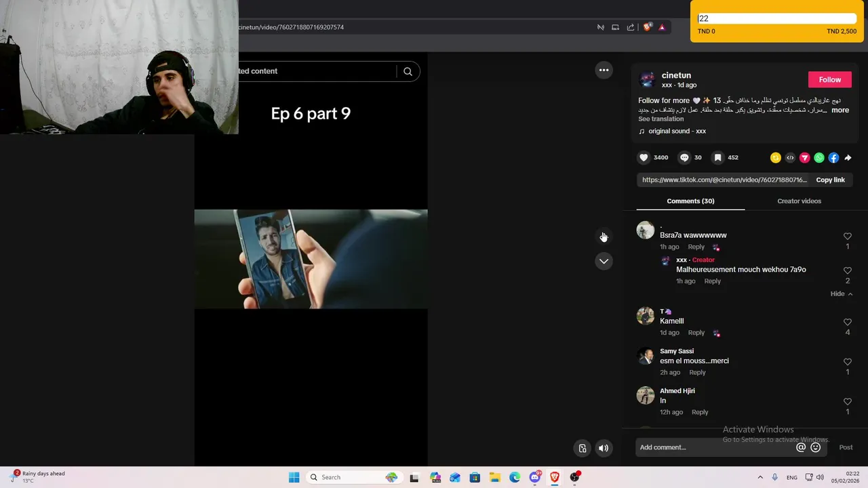Click the share page icon in the address bar
This screenshot has height=488, width=868.
630,27
